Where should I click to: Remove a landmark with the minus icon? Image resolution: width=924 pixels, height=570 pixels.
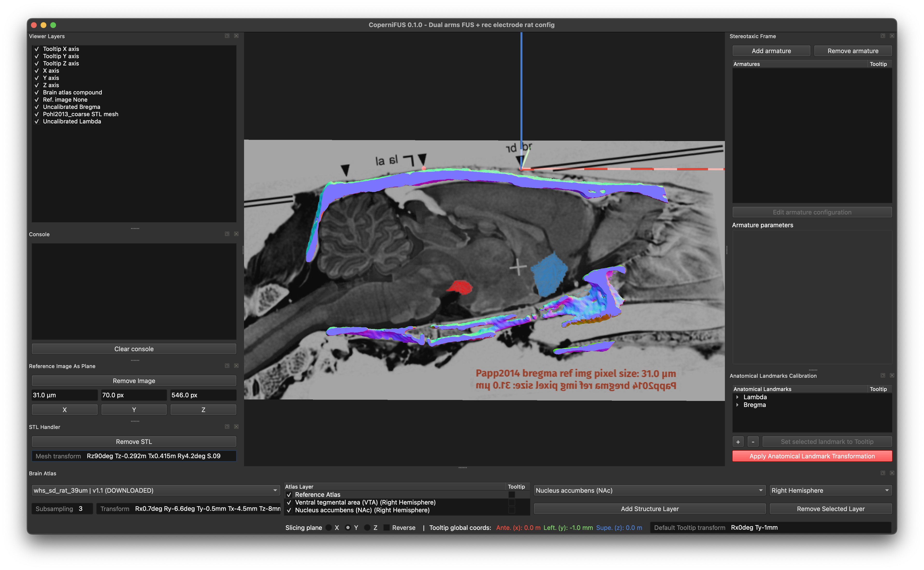click(753, 442)
